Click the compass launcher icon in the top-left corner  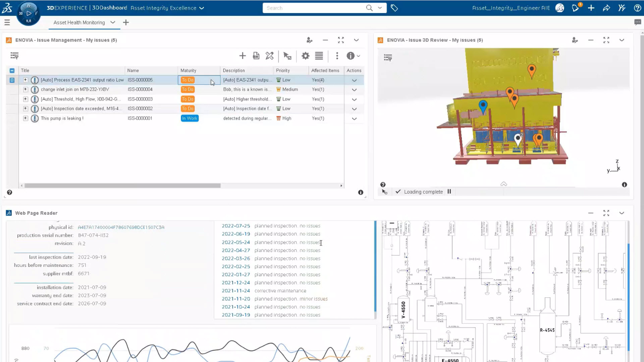pos(29,13)
